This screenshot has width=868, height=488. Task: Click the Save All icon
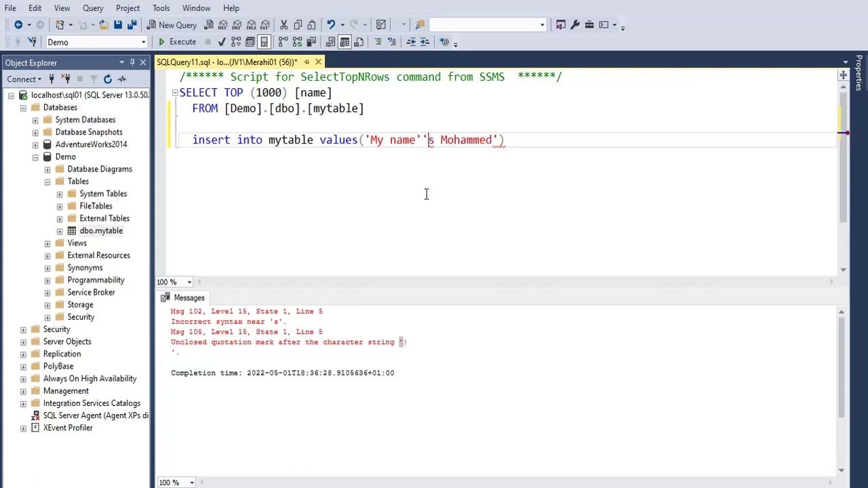coord(132,25)
